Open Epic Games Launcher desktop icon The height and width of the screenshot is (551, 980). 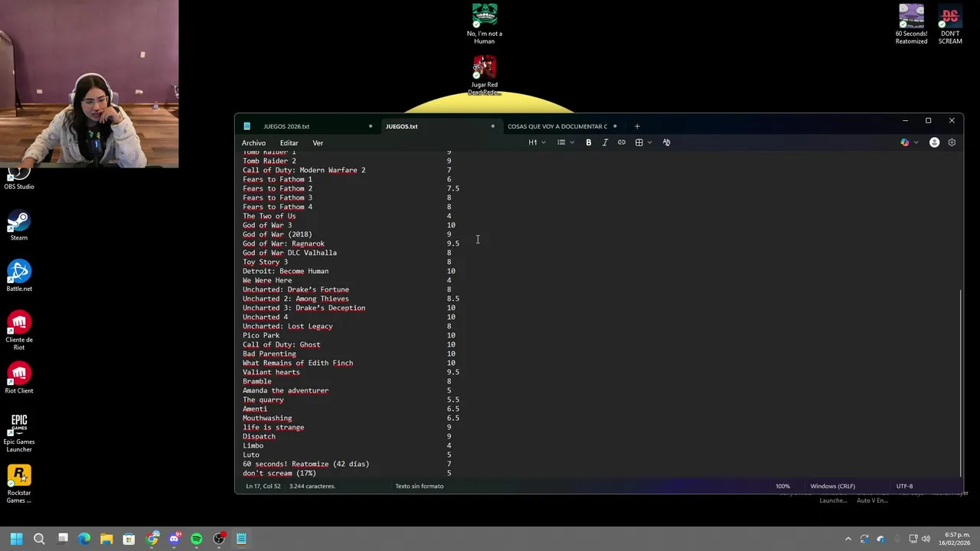(x=19, y=433)
